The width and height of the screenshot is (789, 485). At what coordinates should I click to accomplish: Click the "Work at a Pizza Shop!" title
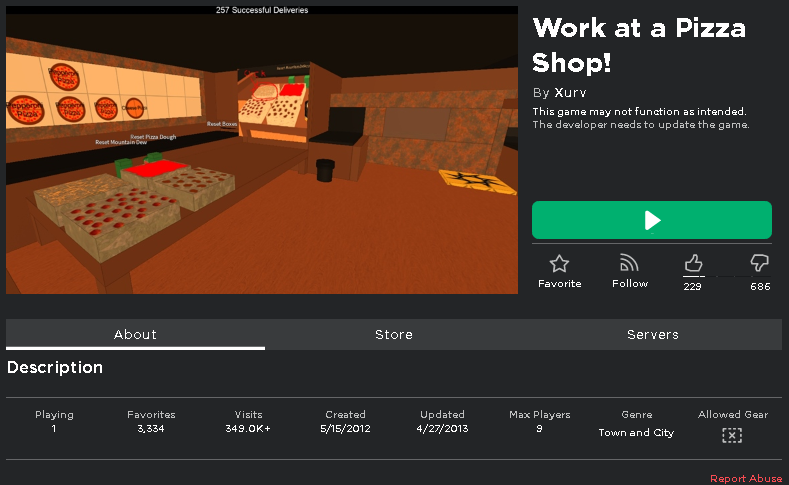(639, 45)
